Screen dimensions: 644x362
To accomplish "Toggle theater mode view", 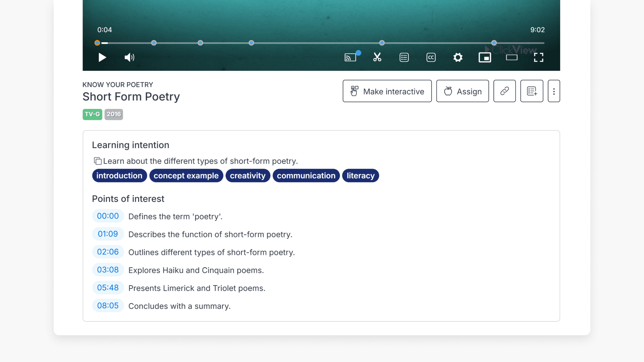I will pos(512,58).
